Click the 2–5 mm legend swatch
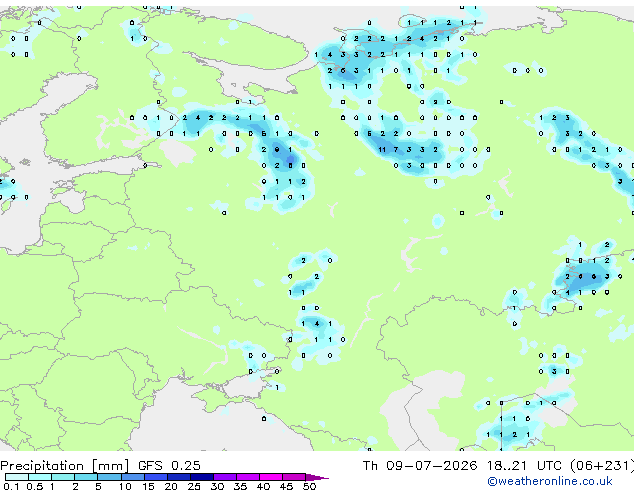The height and width of the screenshot is (490, 634). pyautogui.click(x=86, y=477)
